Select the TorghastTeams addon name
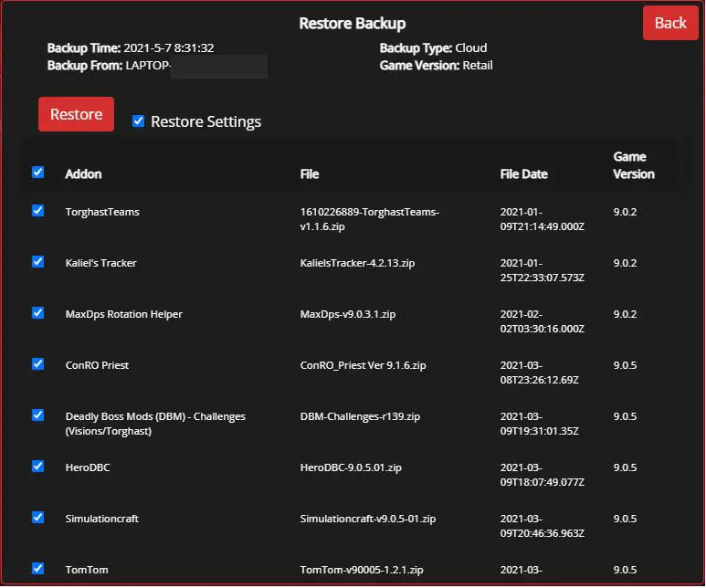 [102, 212]
